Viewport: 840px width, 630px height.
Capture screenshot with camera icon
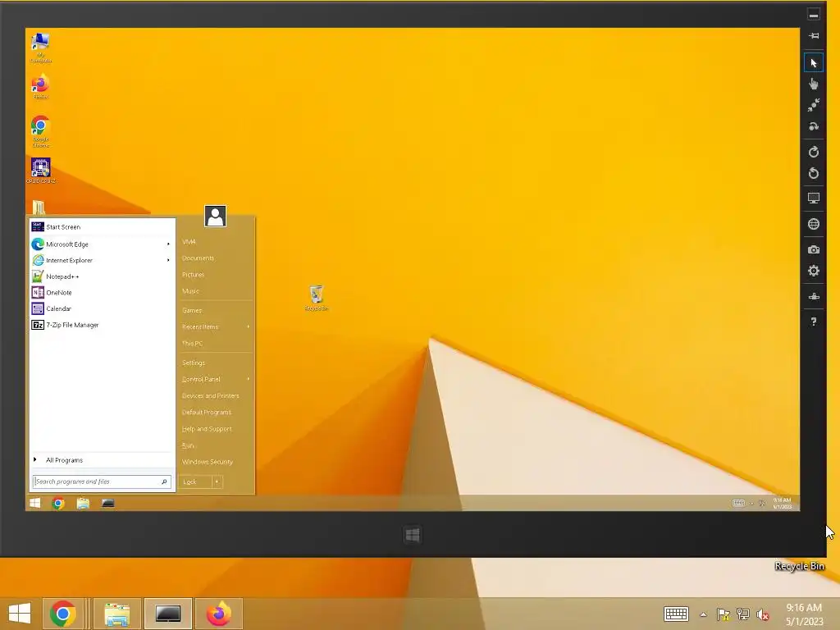(813, 249)
